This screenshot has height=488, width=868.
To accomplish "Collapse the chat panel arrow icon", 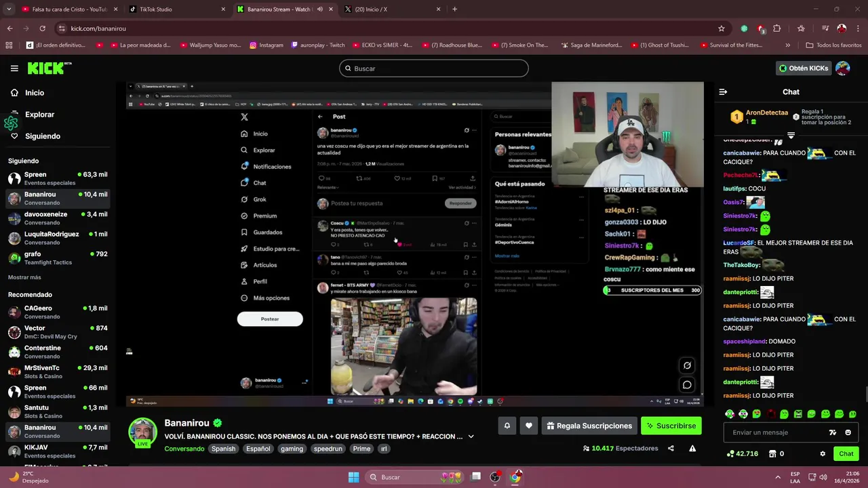I will coord(723,91).
